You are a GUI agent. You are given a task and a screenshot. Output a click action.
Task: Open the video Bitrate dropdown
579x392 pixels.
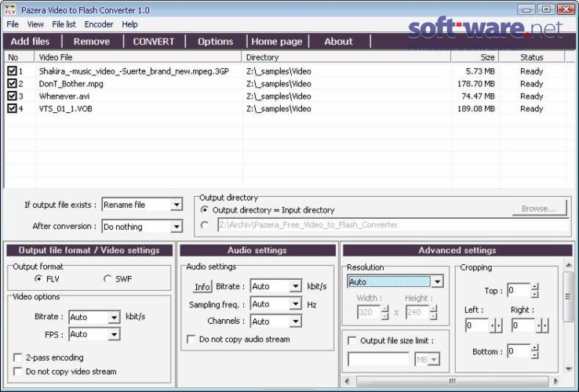click(x=114, y=317)
